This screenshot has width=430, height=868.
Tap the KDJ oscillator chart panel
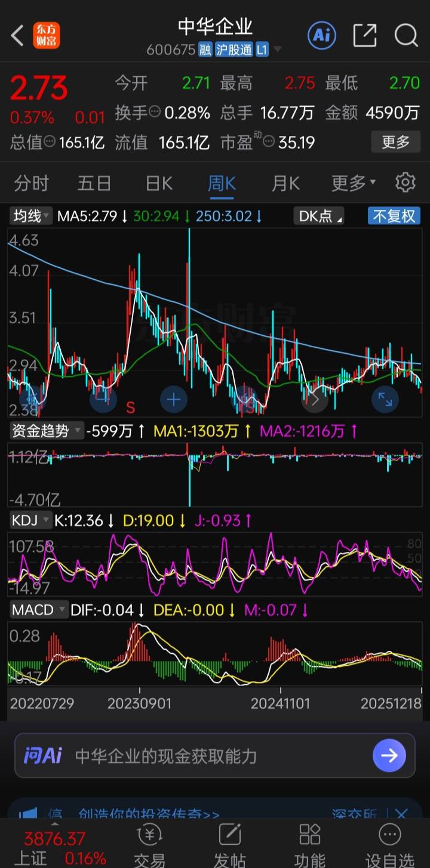point(215,564)
